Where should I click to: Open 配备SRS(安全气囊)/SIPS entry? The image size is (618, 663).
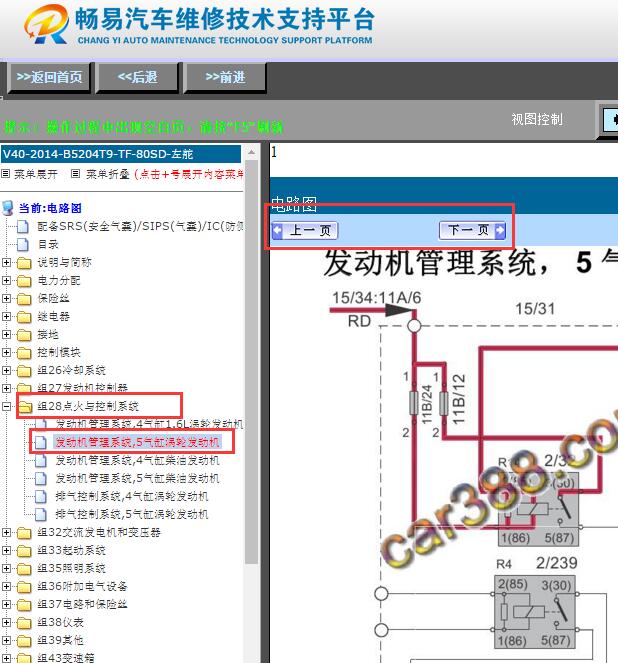pos(140,226)
